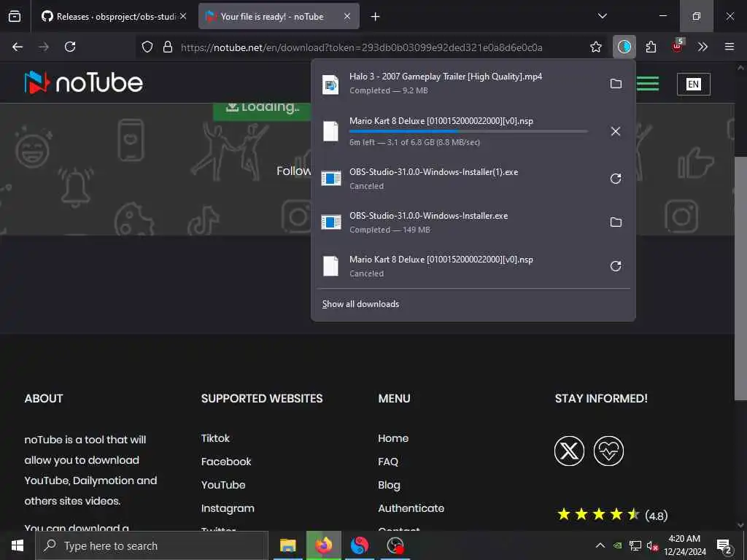
Task: Focus the 'Type here to search' box
Action: tap(152, 545)
